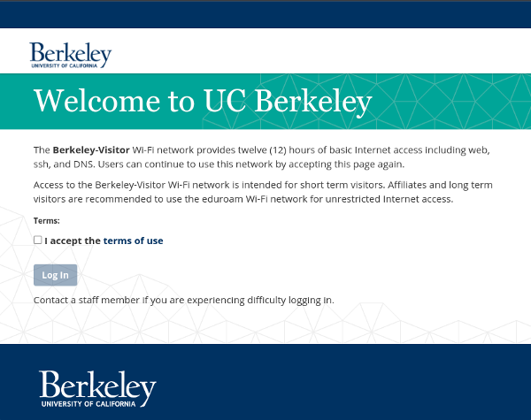Click the word 'Berkeley' in the banner heading
Screen dimensions: 531x420
[x=313, y=102]
